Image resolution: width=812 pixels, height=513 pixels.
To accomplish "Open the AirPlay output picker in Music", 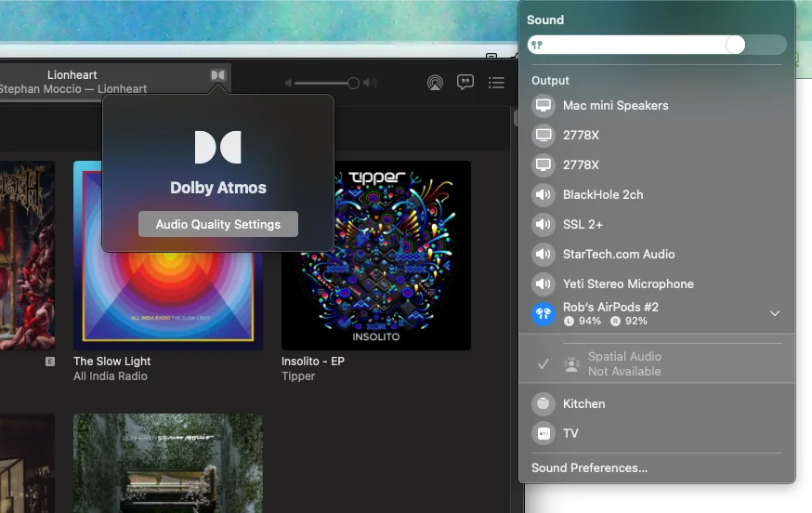I will click(x=435, y=83).
